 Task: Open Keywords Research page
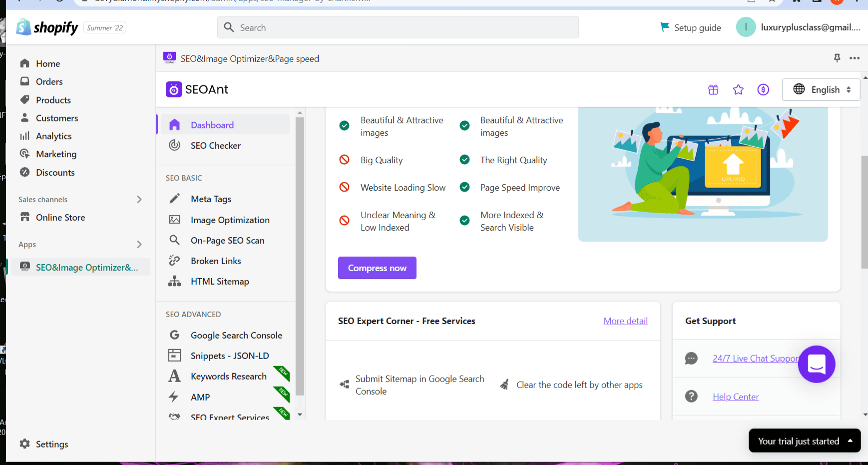pyautogui.click(x=228, y=376)
